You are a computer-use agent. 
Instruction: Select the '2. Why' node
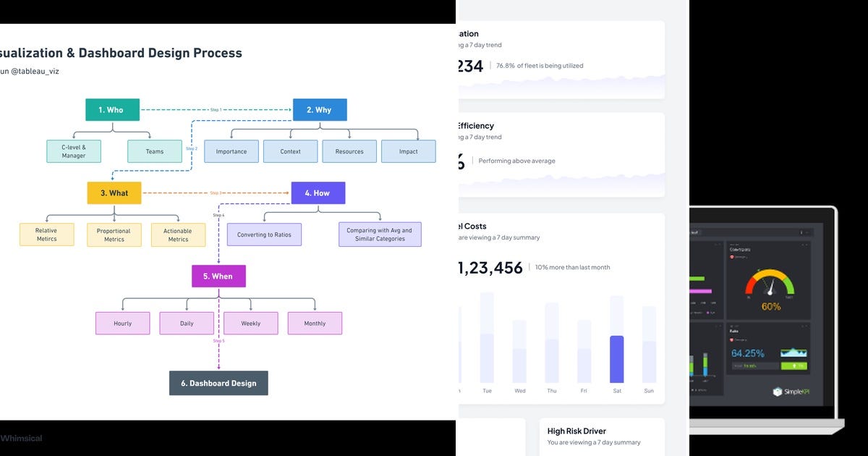point(320,110)
